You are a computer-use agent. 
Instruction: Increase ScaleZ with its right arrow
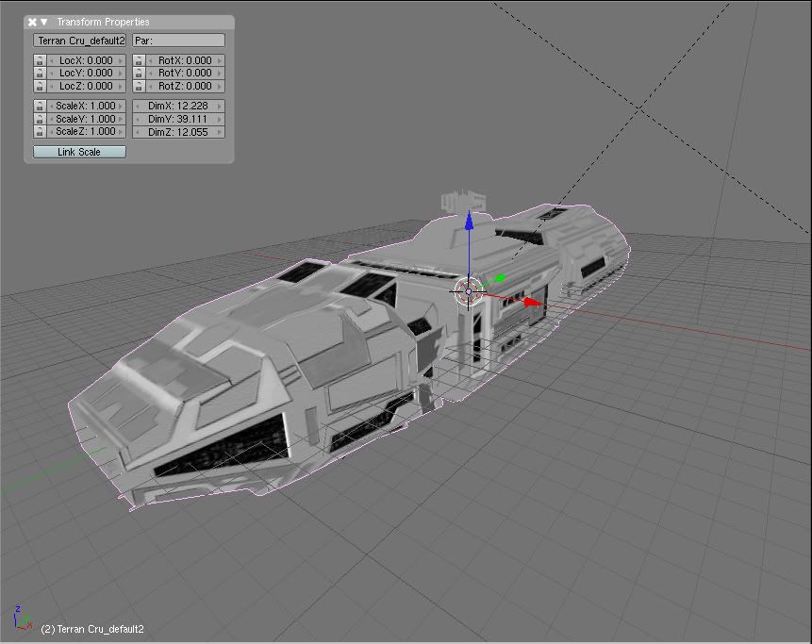pos(121,131)
